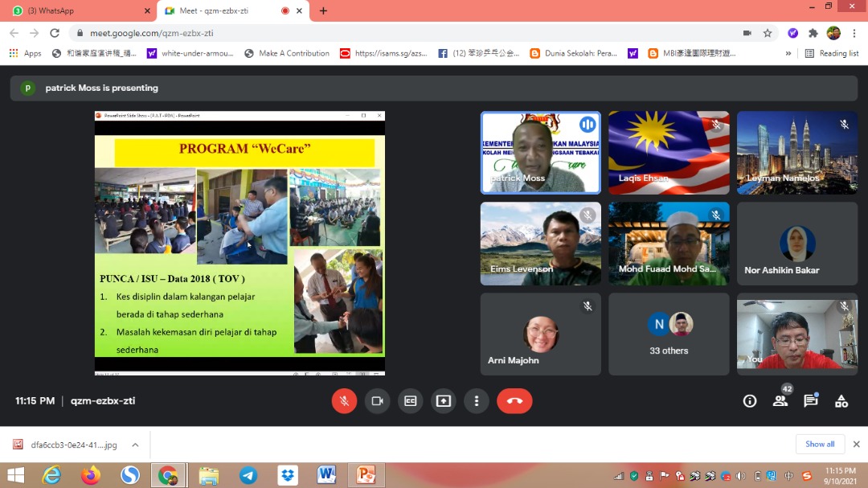Select Eims Levenson video tile
This screenshot has width=868, height=488.
click(540, 244)
